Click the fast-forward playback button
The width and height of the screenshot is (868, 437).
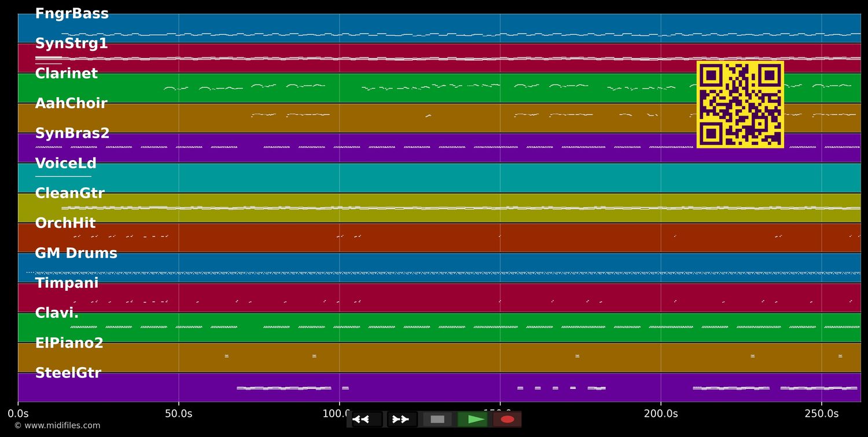[402, 419]
